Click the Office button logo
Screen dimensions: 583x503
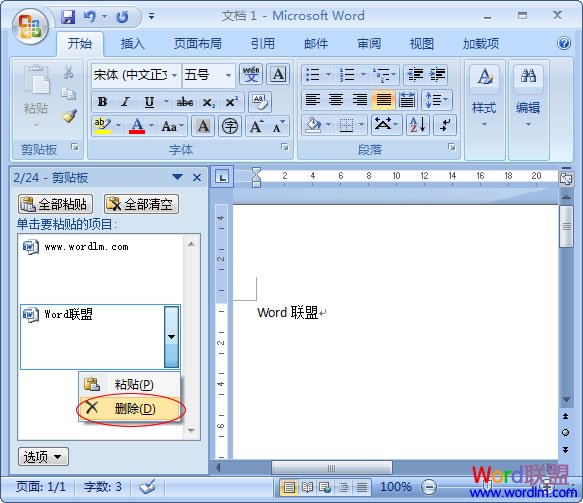click(x=30, y=27)
